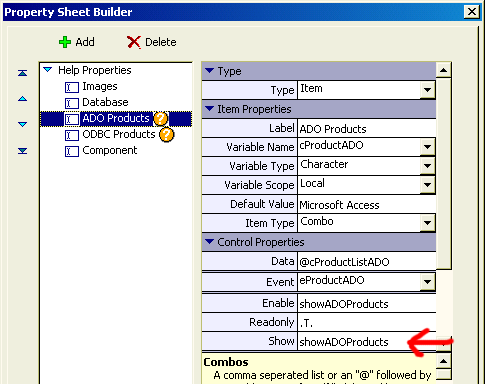This screenshot has width=485, height=384.
Task: Move item to top arrow icon
Action: 22,73
